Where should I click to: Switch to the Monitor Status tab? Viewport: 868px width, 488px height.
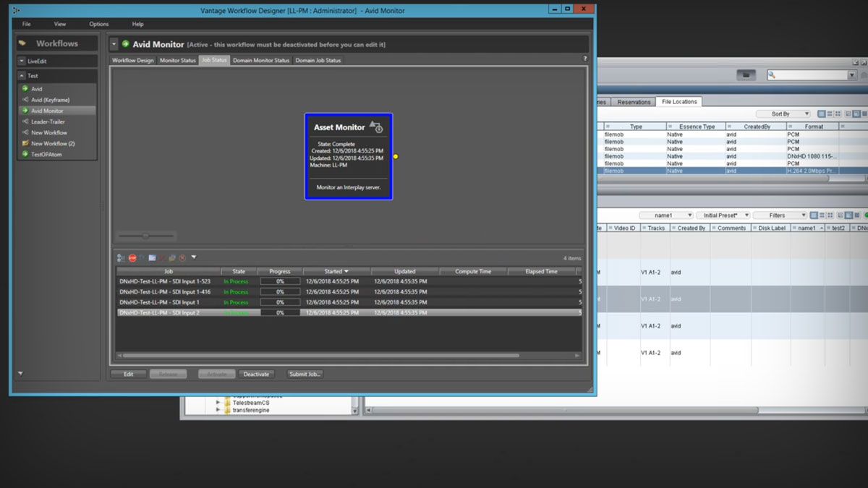point(178,60)
